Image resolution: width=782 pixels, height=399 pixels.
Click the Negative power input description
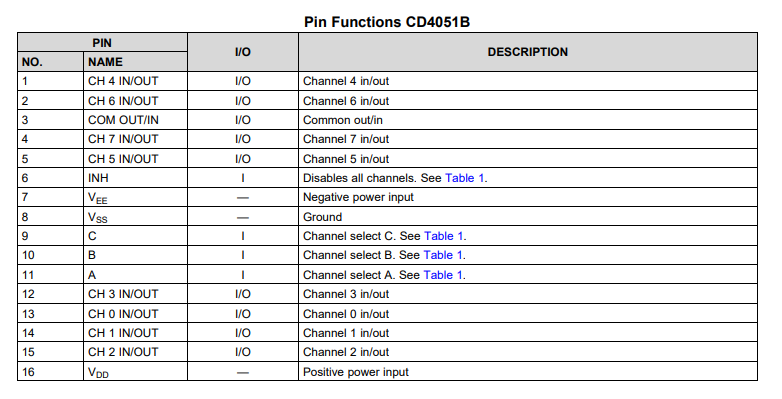[358, 198]
